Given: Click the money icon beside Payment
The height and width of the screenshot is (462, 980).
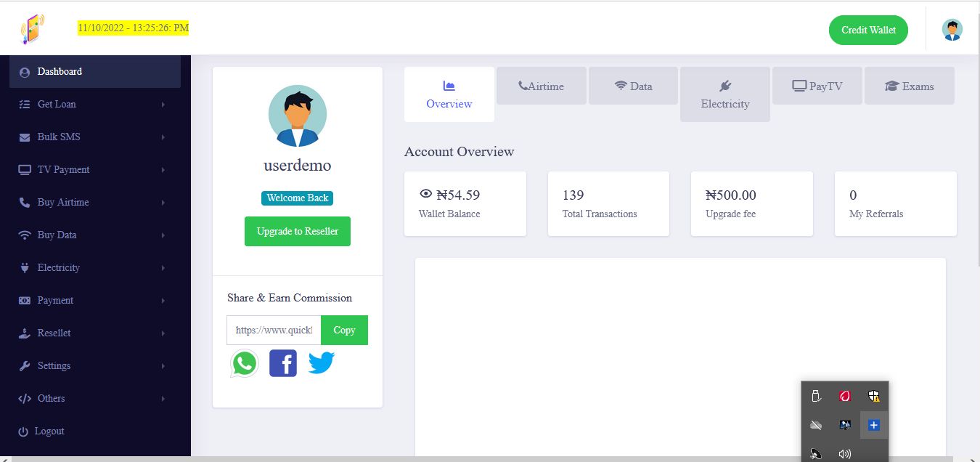Looking at the screenshot, I should click(24, 300).
